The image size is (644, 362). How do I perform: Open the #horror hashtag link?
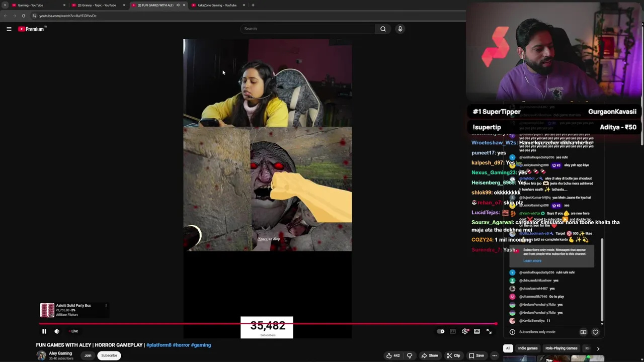click(181, 345)
